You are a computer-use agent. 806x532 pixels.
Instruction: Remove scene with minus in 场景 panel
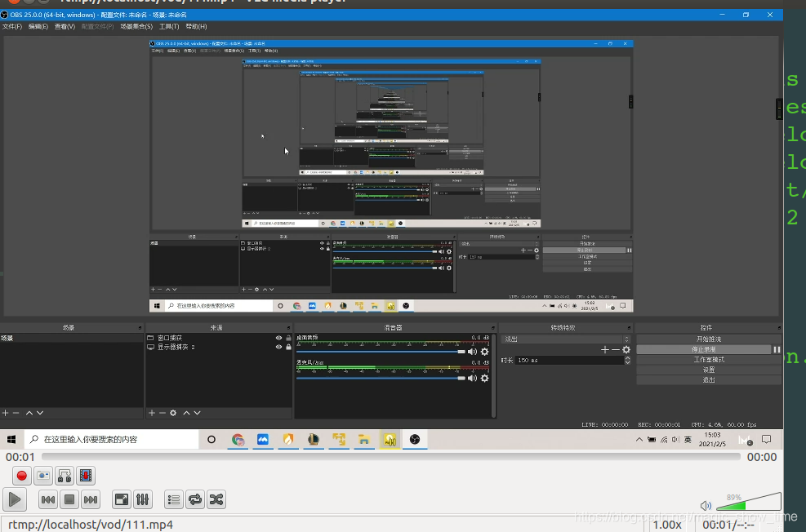pos(16,413)
